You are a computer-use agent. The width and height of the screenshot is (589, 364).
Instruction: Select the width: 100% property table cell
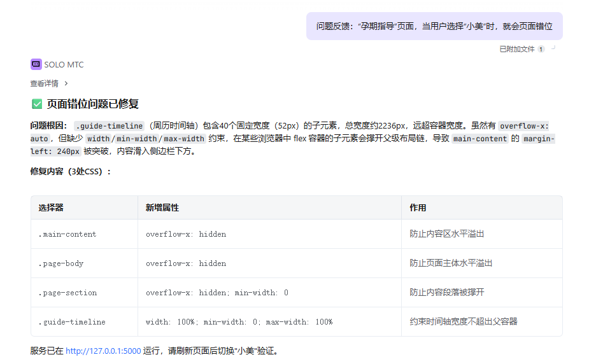click(x=239, y=322)
